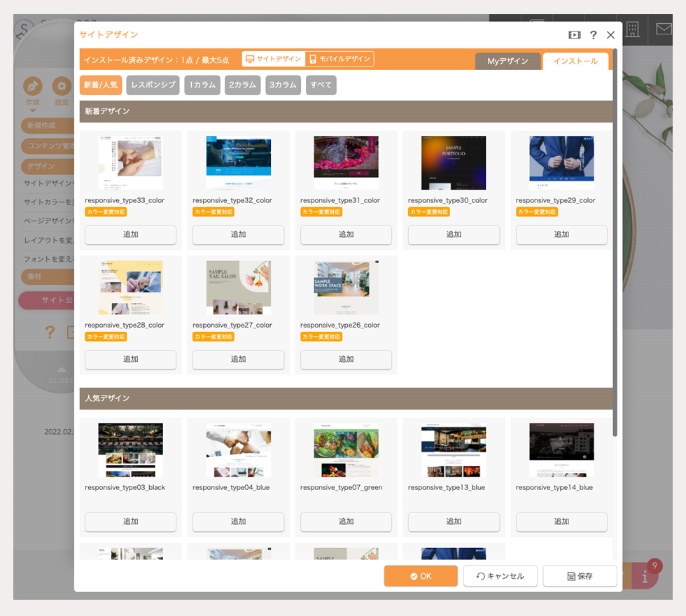The width and height of the screenshot is (686, 616).
Task: Click the キャンセル button
Action: coord(500,576)
